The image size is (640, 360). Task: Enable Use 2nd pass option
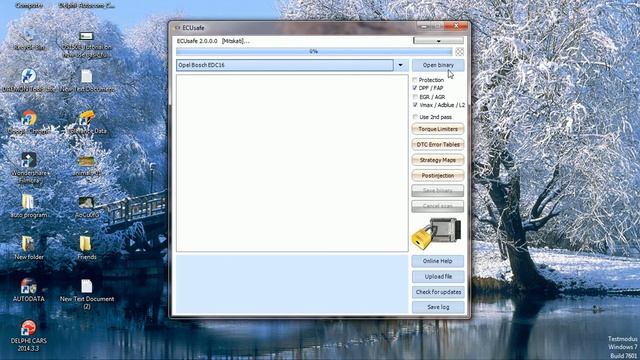[415, 117]
